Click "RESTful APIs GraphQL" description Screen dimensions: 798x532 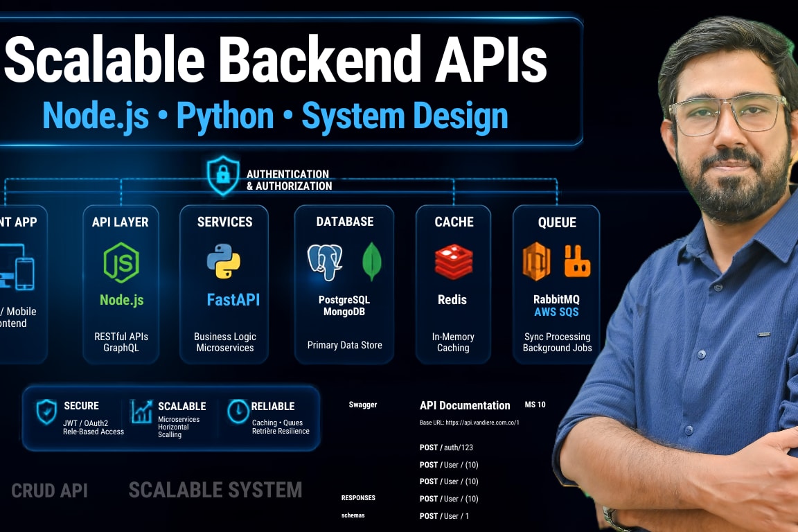pos(121,342)
